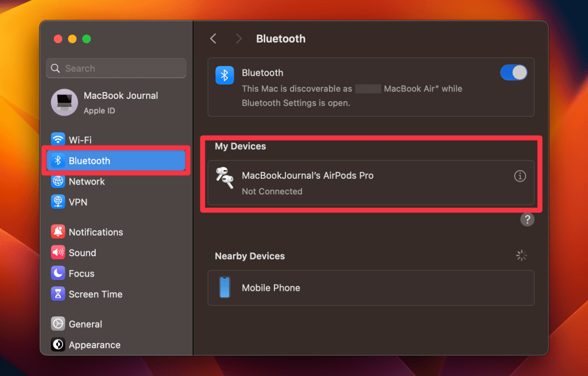Click the VPN icon in sidebar

pos(58,202)
